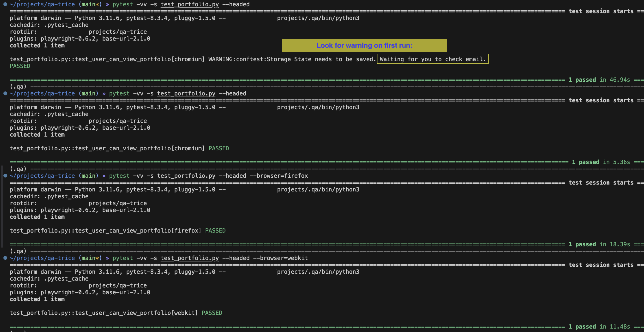Click the '1 passed in 5.36s' summary

(601, 162)
